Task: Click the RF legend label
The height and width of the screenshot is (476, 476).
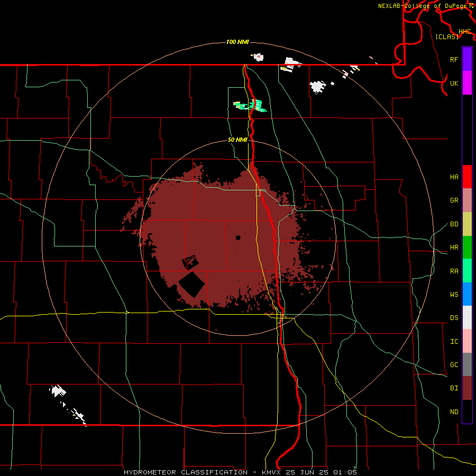Action: click(x=454, y=59)
